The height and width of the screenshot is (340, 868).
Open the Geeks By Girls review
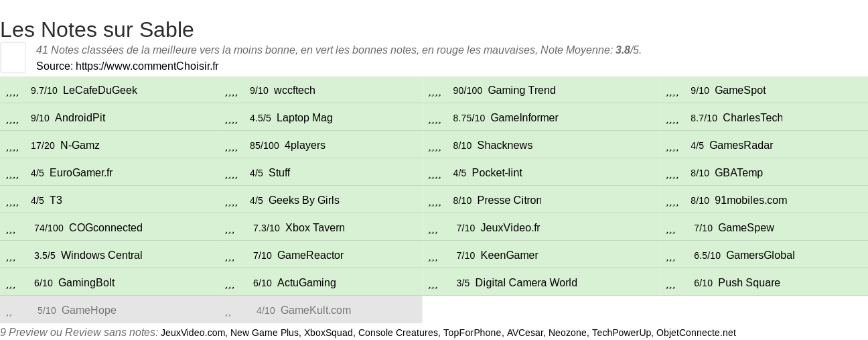pos(304,201)
